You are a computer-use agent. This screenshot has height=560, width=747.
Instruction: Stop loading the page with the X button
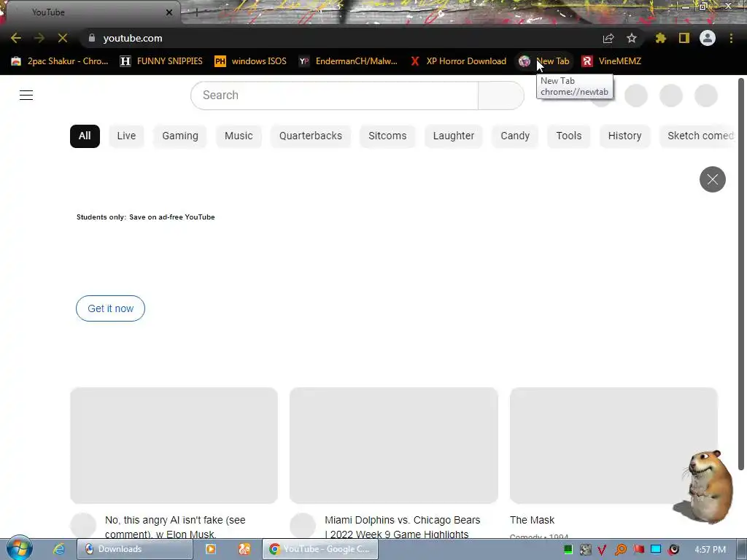(63, 38)
